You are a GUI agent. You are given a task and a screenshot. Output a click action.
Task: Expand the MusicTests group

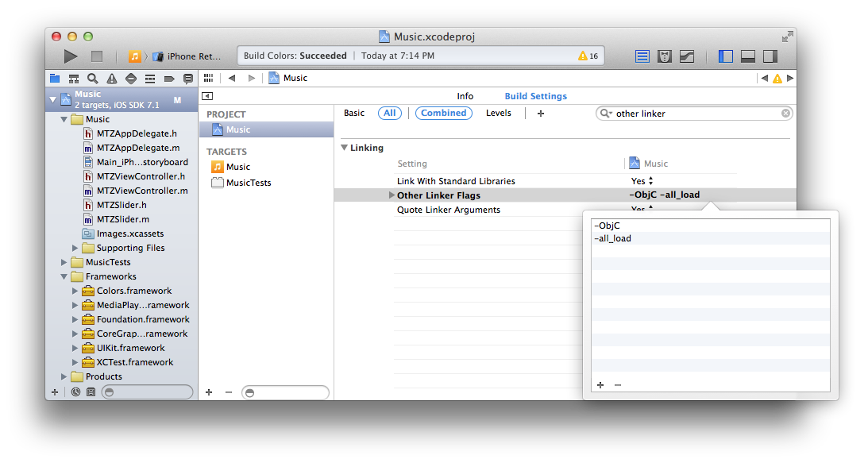[64, 263]
